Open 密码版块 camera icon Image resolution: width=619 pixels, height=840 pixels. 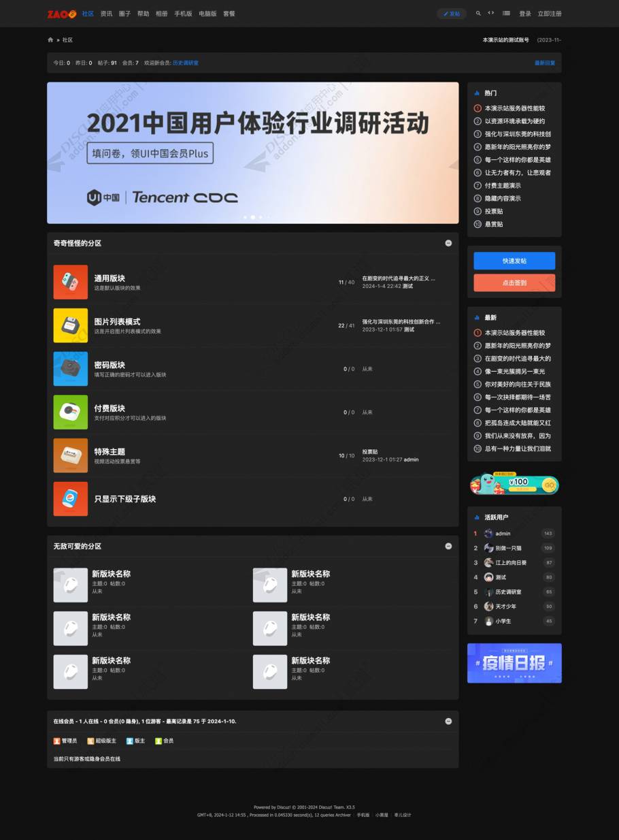pyautogui.click(x=71, y=369)
